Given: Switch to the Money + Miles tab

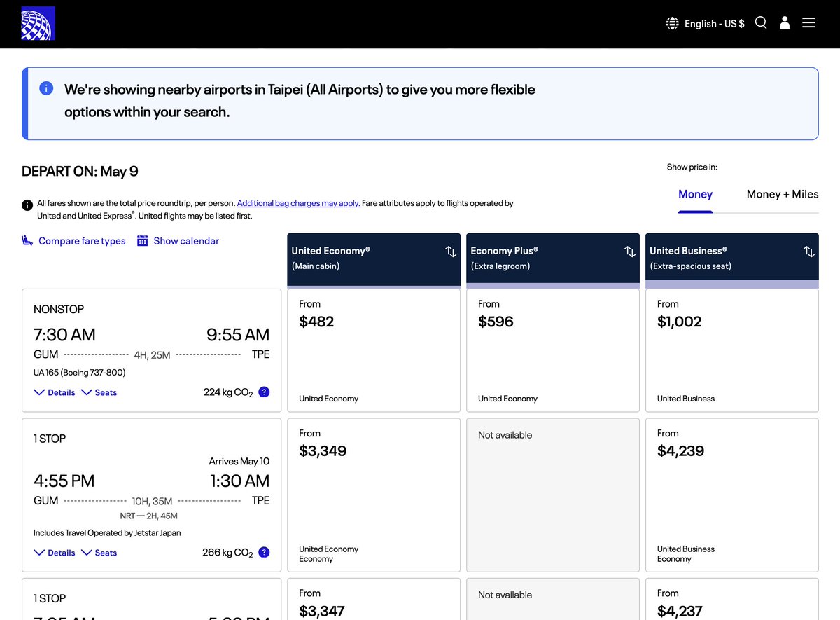Looking at the screenshot, I should [783, 194].
